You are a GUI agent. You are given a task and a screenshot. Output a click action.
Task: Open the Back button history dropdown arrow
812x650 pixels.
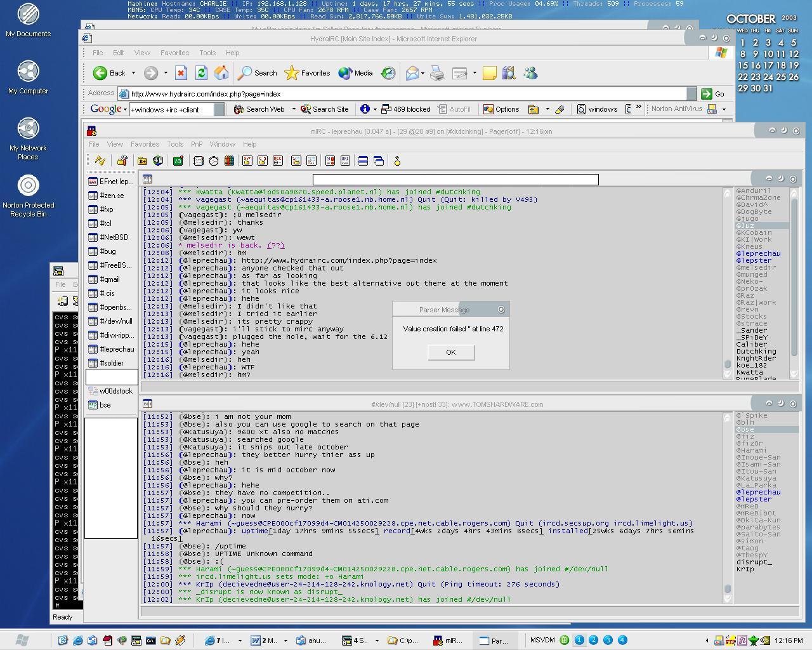(x=134, y=73)
